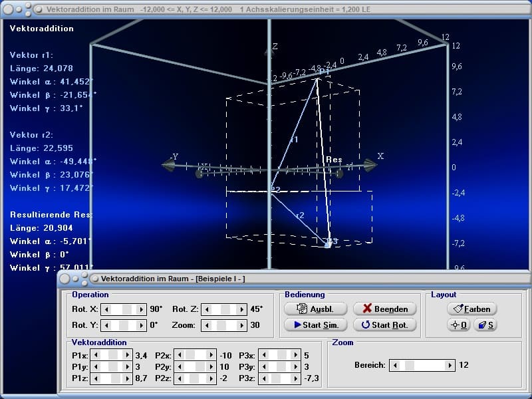Viewport: 532px width, 399px height.
Task: Increase Rot. X with its right arrow
Action: (141, 309)
